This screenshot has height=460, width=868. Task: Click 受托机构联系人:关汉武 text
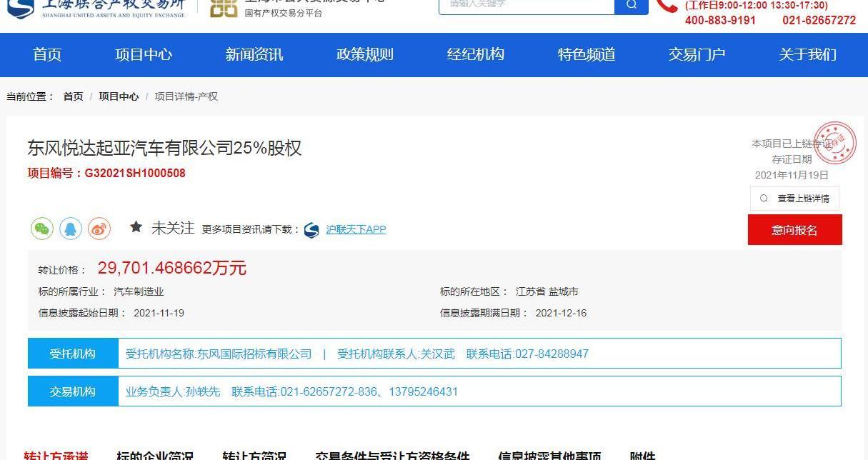coord(396,354)
